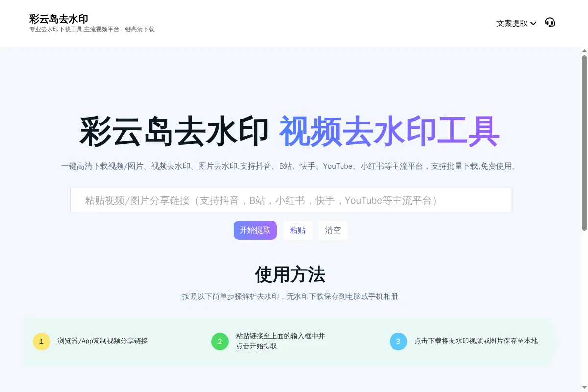This screenshot has width=588, height=392.
Task: Click the support headset in the top bar
Action: click(x=550, y=22)
